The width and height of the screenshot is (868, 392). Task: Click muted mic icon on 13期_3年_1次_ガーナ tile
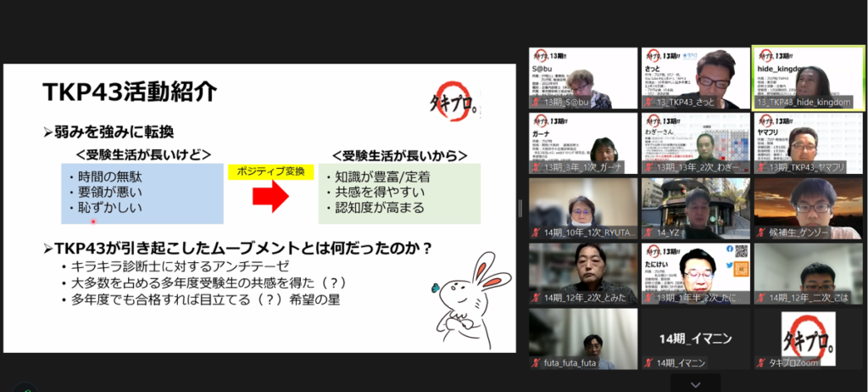(536, 168)
